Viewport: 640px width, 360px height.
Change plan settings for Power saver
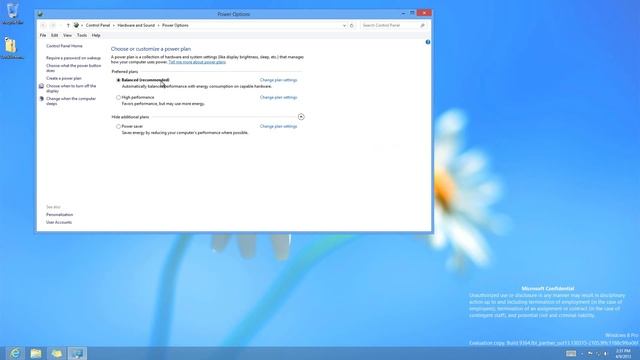278,127
